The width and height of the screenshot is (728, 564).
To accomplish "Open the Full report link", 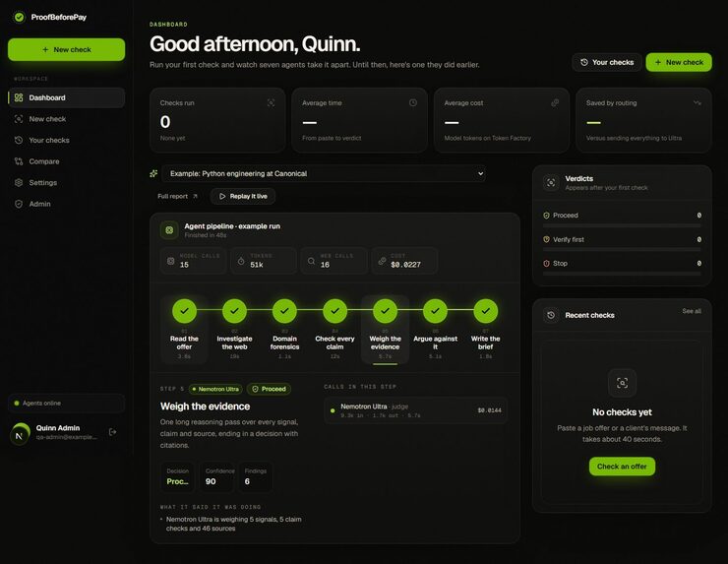I will click(177, 196).
